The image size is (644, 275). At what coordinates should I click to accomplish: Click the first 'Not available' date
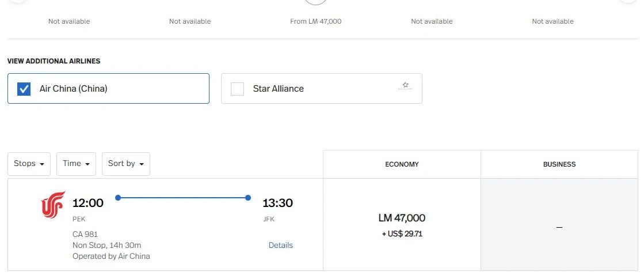point(69,21)
